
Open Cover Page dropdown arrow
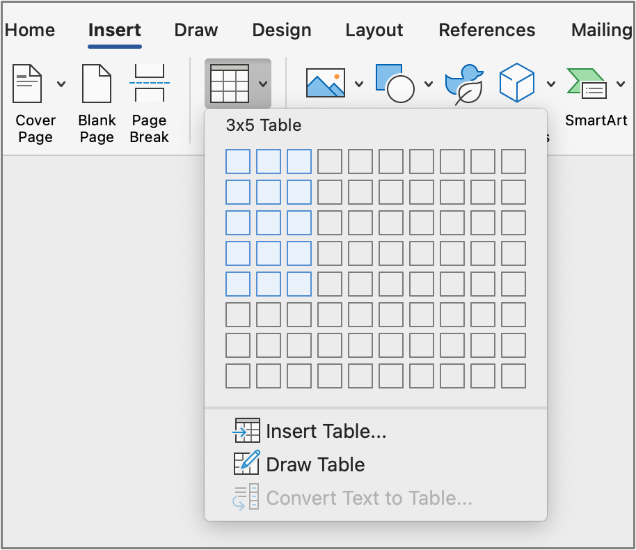(61, 84)
